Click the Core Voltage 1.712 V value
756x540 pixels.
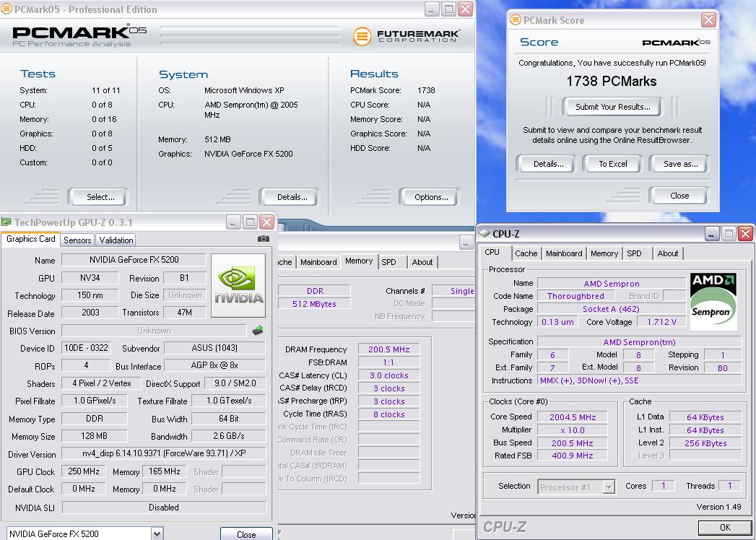[662, 322]
